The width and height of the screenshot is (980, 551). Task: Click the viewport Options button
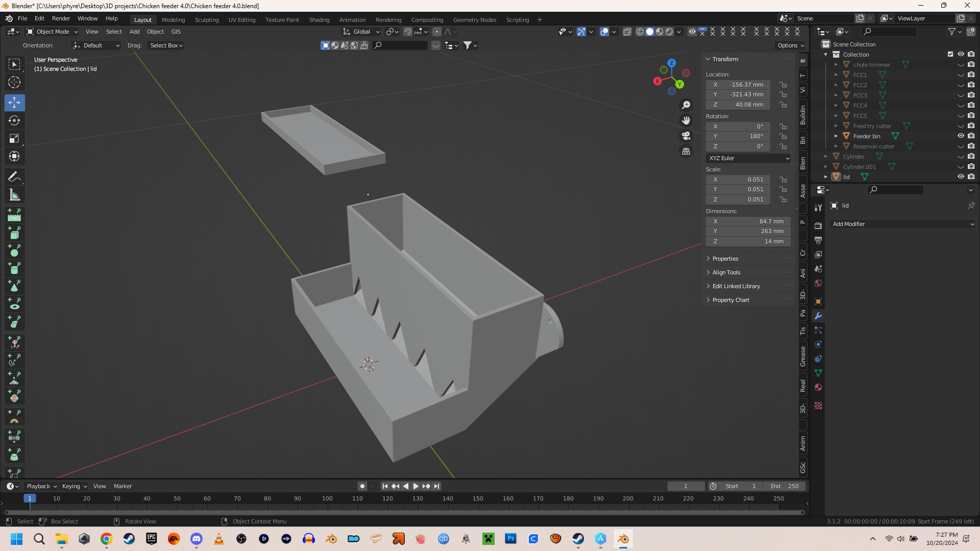pyautogui.click(x=790, y=45)
